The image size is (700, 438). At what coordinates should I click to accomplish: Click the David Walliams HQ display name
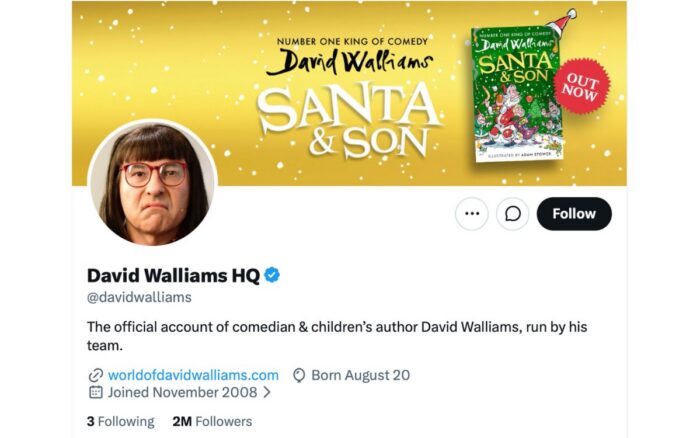(x=173, y=275)
